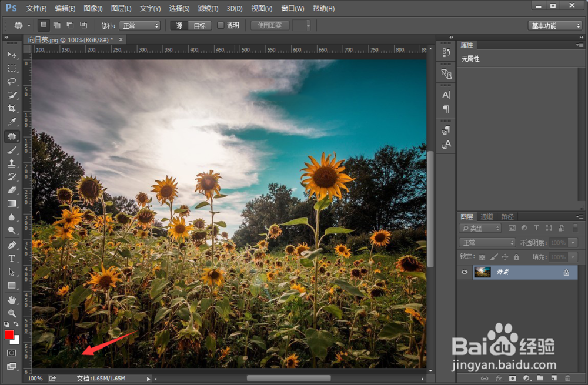Select the Zoom tool
This screenshot has width=588, height=385.
(x=12, y=313)
